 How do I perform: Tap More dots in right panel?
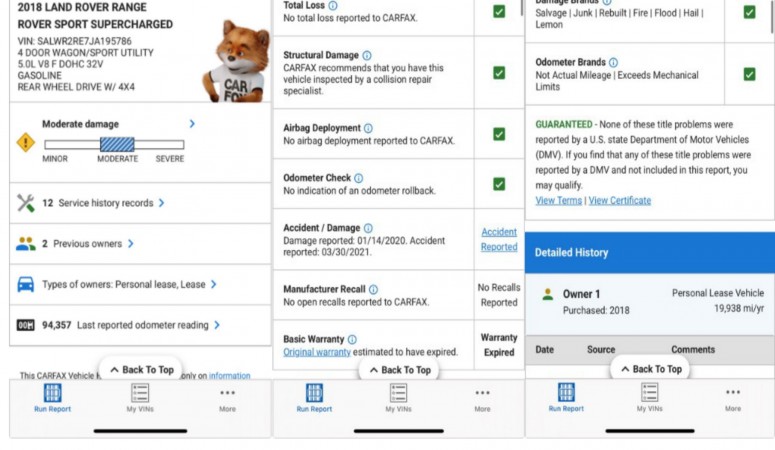[733, 392]
